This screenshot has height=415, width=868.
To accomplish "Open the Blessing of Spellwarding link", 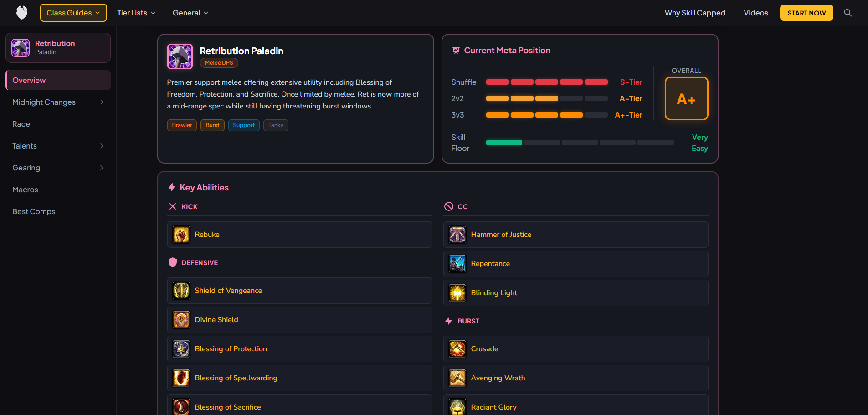I will (x=236, y=378).
